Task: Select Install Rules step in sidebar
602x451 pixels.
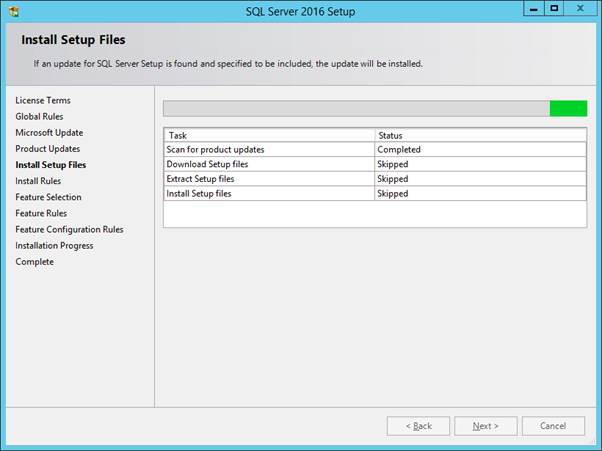Action: point(38,181)
